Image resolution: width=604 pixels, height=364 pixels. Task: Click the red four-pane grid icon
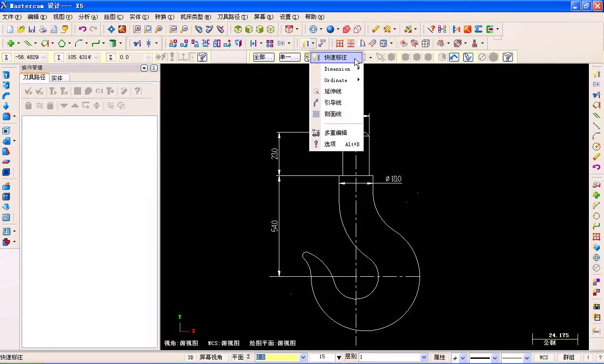click(x=340, y=43)
